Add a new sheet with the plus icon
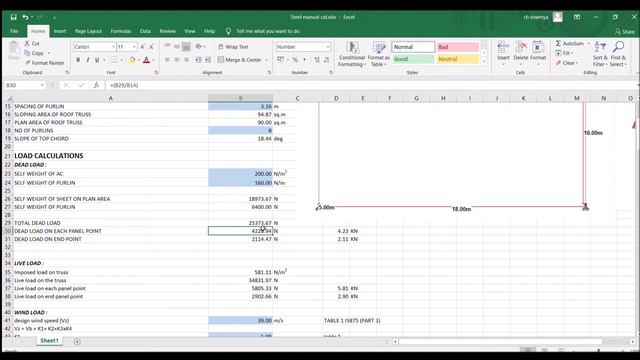The image size is (640, 360). click(77, 341)
